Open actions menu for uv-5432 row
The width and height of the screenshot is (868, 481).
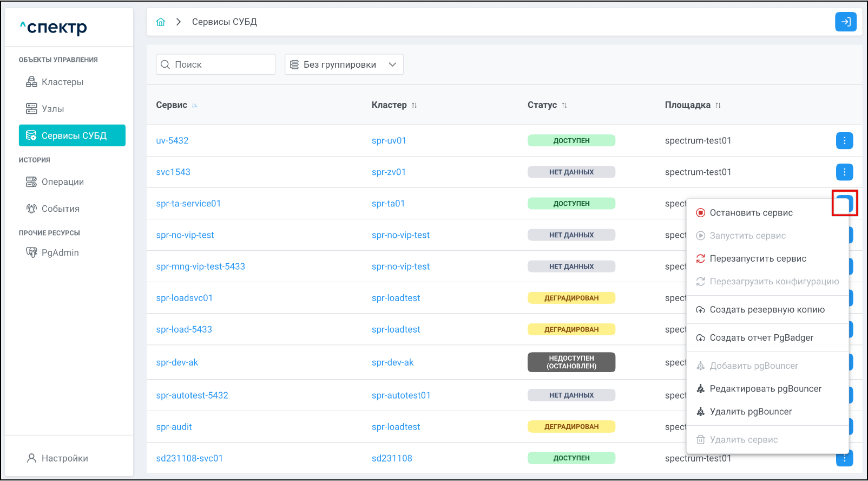844,141
